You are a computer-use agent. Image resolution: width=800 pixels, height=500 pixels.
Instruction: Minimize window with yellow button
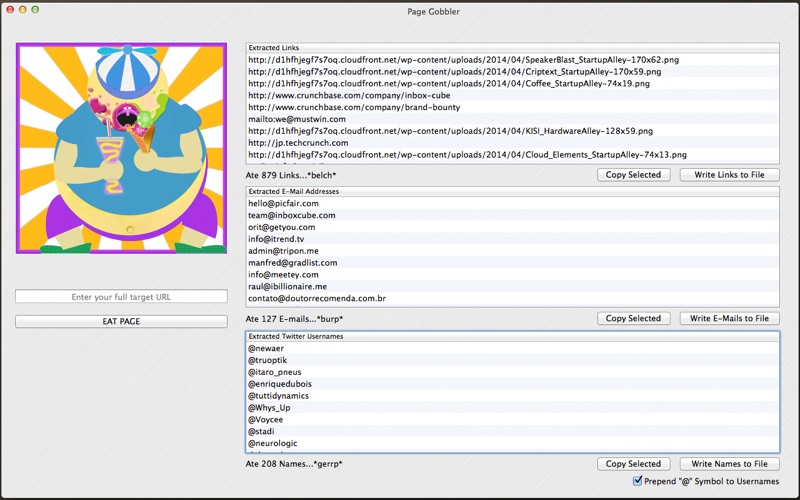coord(22,10)
